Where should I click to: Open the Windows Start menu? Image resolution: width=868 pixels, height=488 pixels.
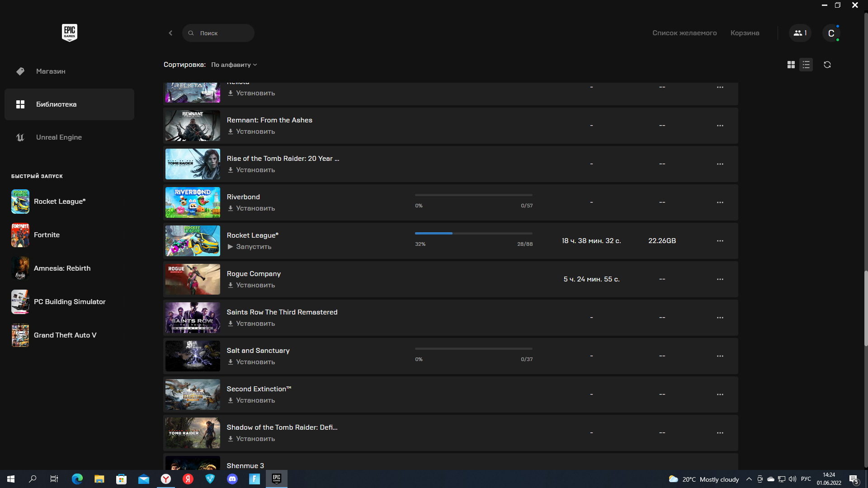click(11, 479)
